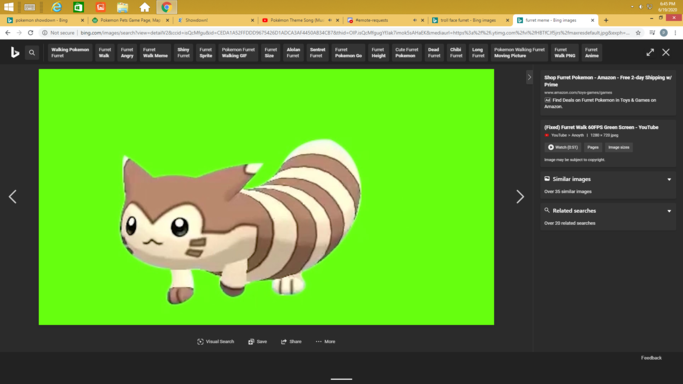Select the Shiny Furret suggestion chip

click(183, 53)
